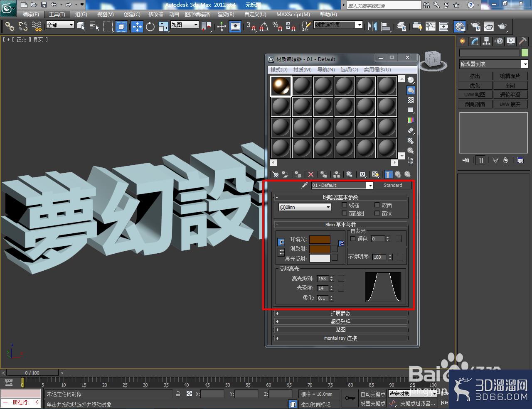Open the Render Setup icon

[475, 27]
